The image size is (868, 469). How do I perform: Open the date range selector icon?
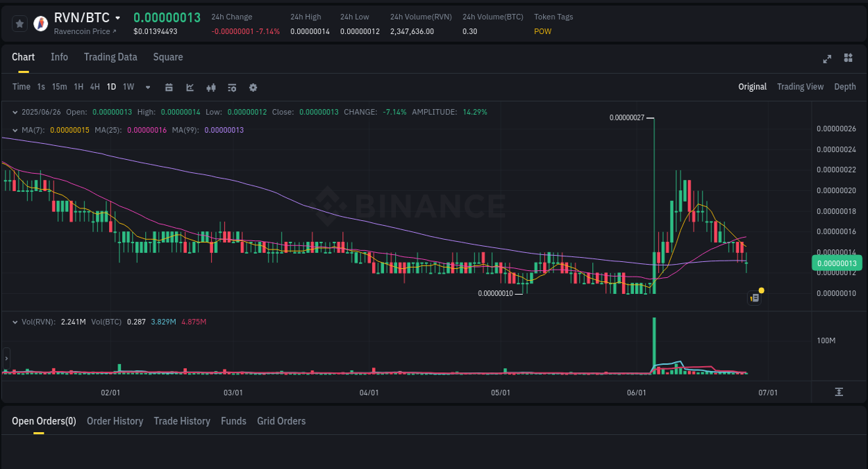(169, 87)
